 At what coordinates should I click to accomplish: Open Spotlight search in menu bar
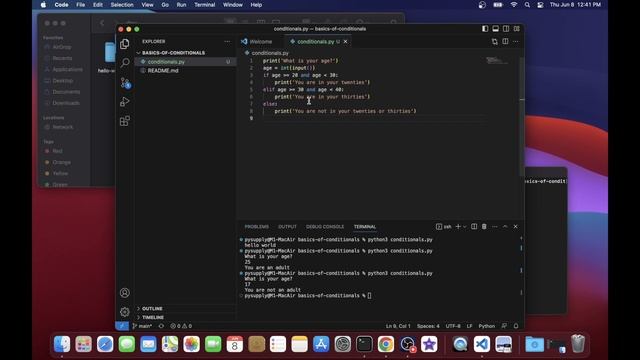click(x=527, y=5)
